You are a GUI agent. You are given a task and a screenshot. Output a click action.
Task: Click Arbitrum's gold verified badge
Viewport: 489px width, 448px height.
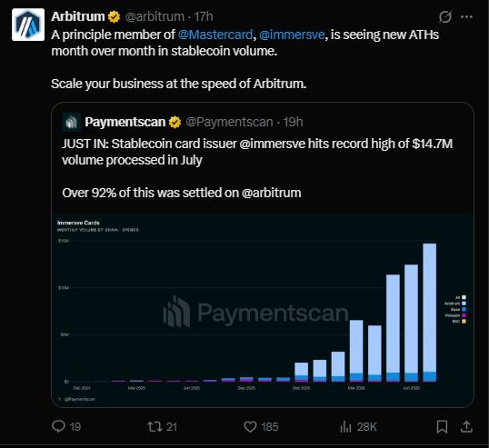click(x=114, y=16)
